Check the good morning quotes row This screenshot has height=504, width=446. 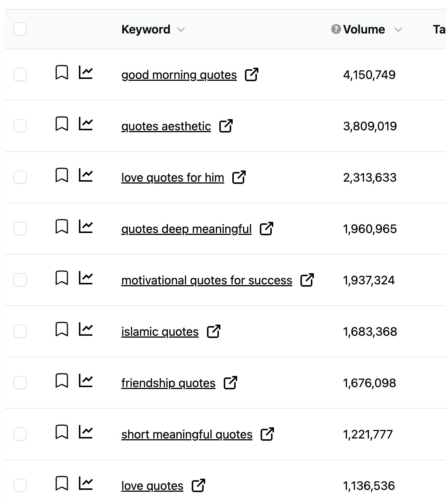pyautogui.click(x=20, y=74)
